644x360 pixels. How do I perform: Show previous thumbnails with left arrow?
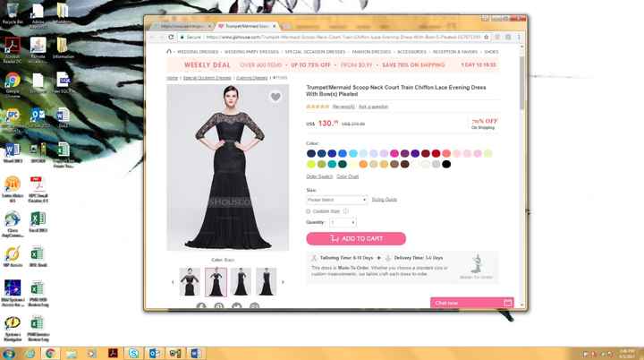pos(173,282)
